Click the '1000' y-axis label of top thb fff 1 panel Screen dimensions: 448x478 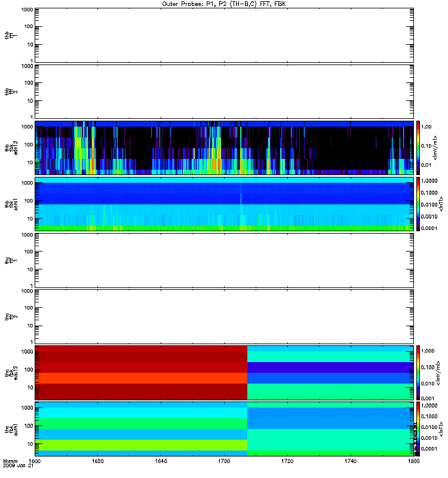pos(27,10)
